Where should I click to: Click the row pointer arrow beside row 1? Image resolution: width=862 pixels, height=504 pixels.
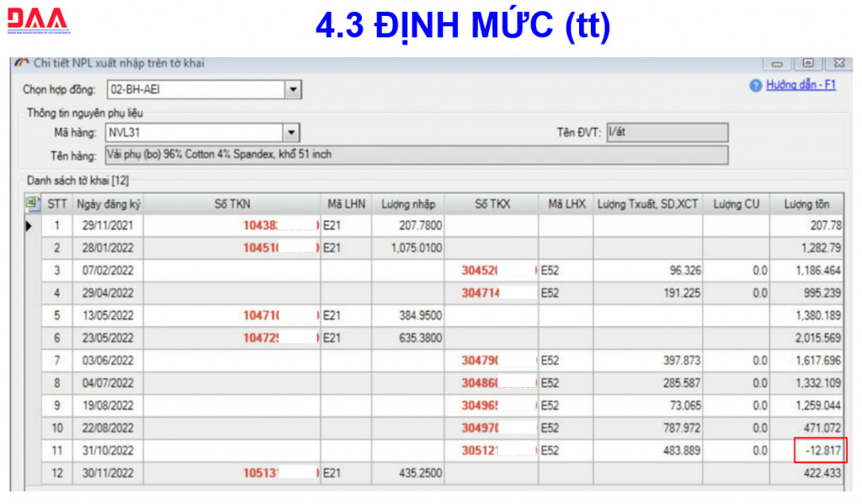30,225
